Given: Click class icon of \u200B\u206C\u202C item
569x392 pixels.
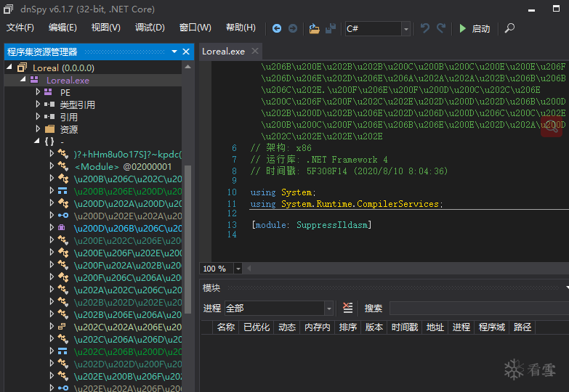Looking at the screenshot, I should [63, 179].
